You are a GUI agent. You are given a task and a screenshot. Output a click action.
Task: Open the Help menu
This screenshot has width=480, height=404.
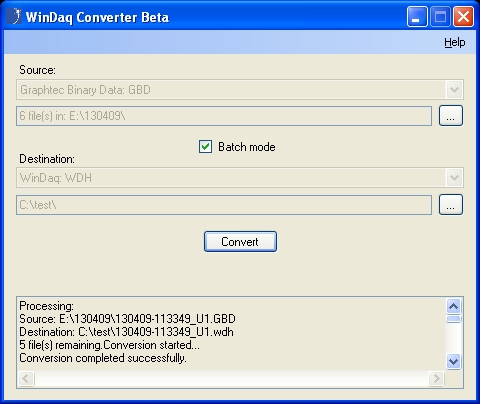click(x=454, y=42)
